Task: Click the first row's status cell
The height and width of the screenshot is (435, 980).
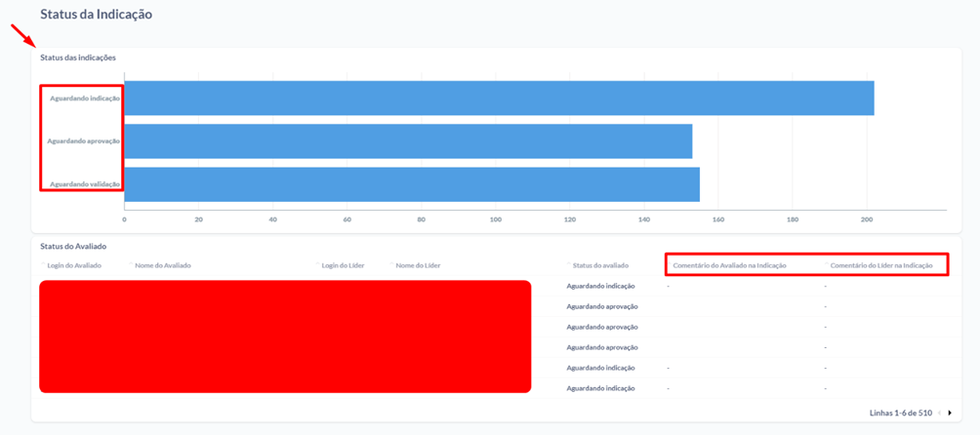Action: (x=600, y=286)
